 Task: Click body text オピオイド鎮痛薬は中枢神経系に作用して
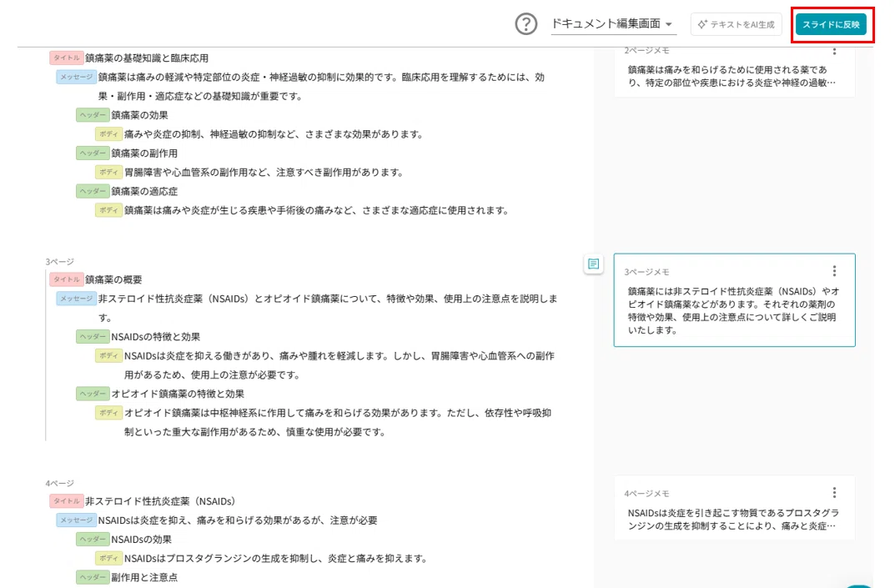click(338, 423)
